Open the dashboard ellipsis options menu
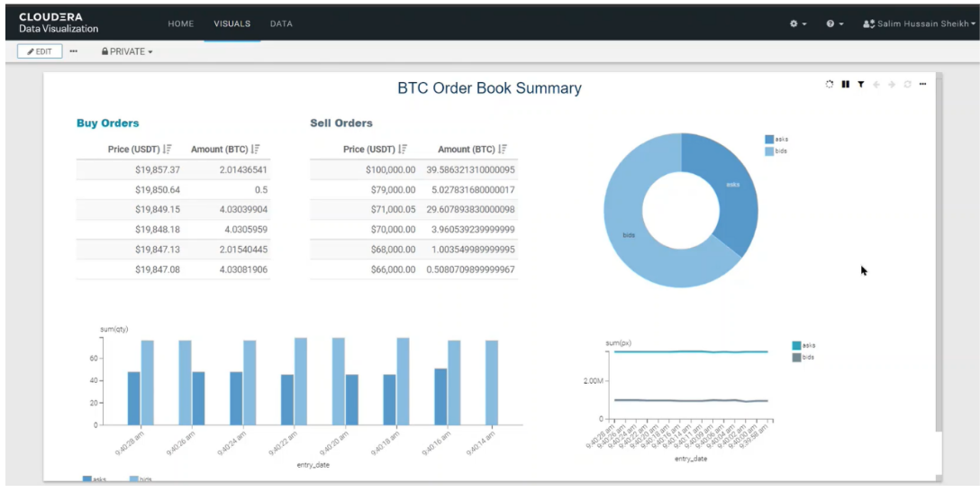The width and height of the screenshot is (980, 492). (922, 85)
